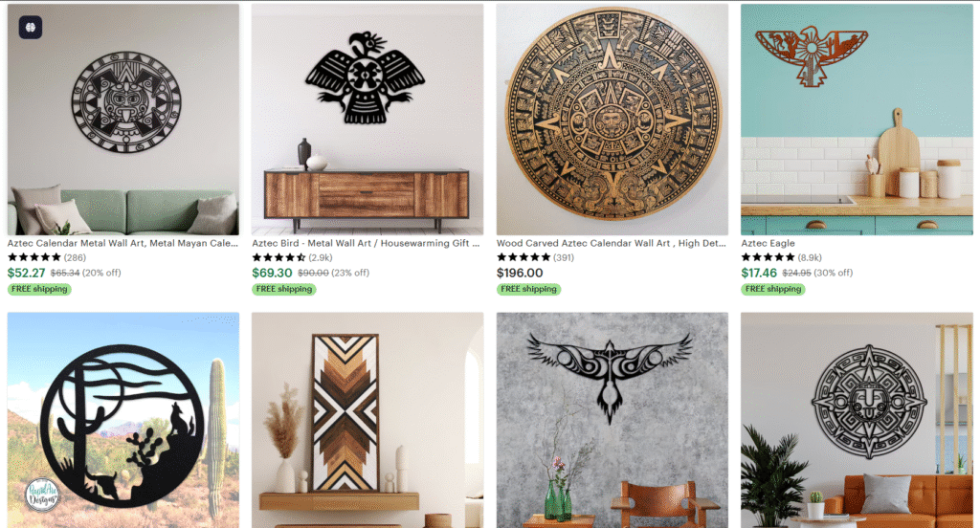
Task: Open the Aztec Eagle kitchen wall image
Action: [x=857, y=120]
